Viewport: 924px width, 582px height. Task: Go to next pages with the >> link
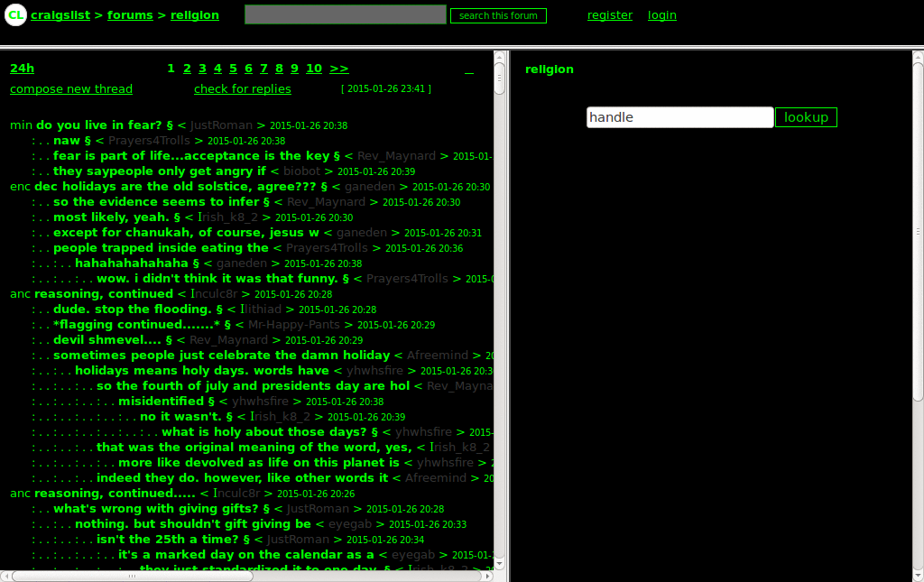(x=338, y=69)
